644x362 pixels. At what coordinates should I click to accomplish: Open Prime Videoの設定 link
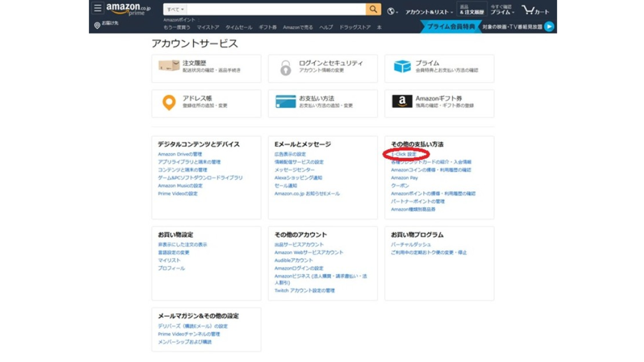[178, 193]
